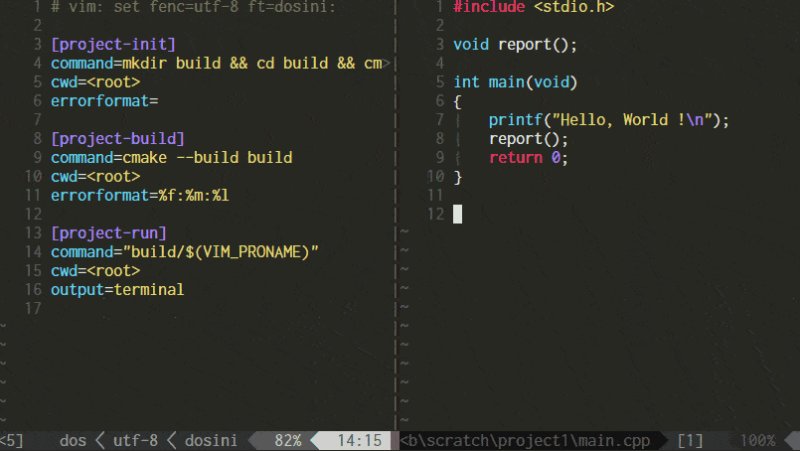
Task: Click the cmake --build build command line
Action: click(x=171, y=158)
